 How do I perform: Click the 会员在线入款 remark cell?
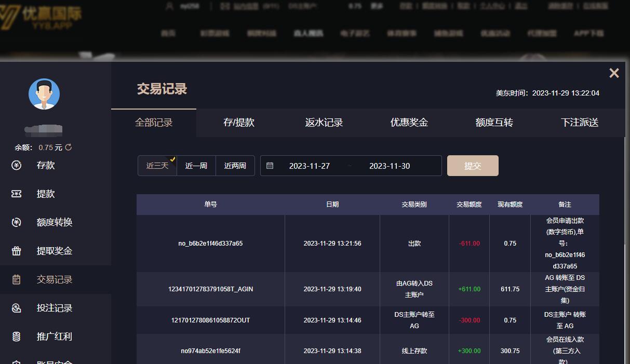[565, 350]
